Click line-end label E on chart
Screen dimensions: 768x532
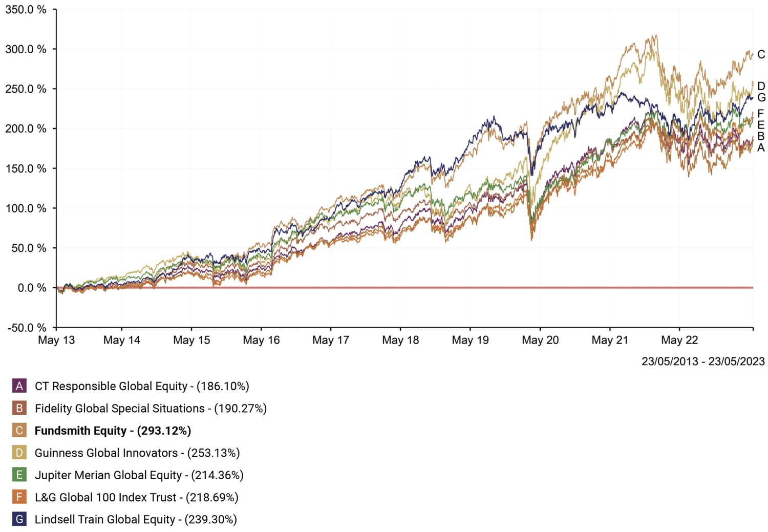[761, 125]
